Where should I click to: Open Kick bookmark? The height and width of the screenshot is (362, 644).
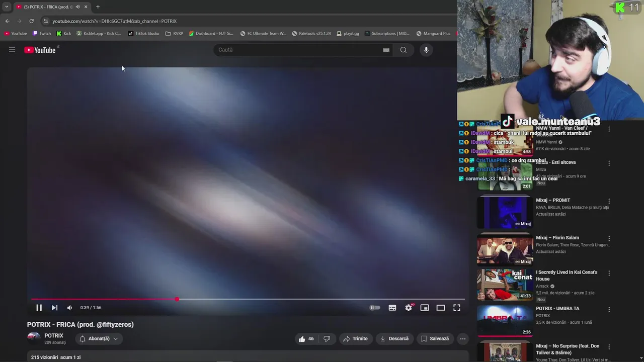point(63,34)
